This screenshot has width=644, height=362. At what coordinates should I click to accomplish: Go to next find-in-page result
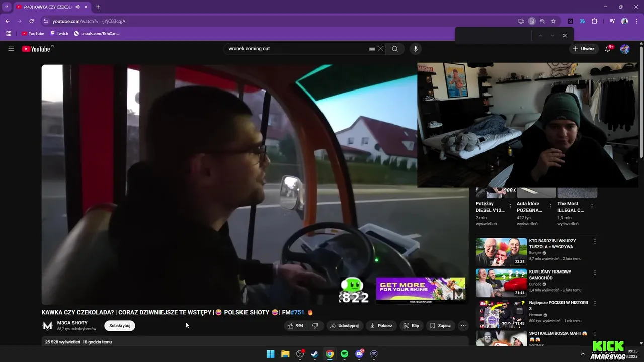point(552,36)
